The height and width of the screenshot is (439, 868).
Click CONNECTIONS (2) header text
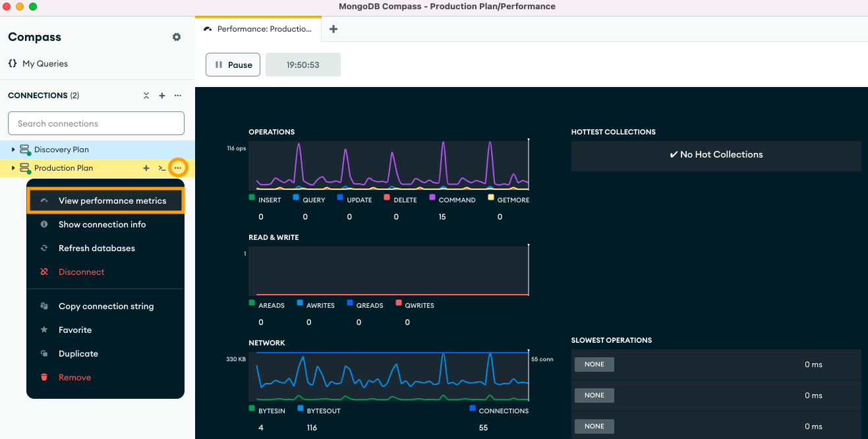tap(43, 96)
